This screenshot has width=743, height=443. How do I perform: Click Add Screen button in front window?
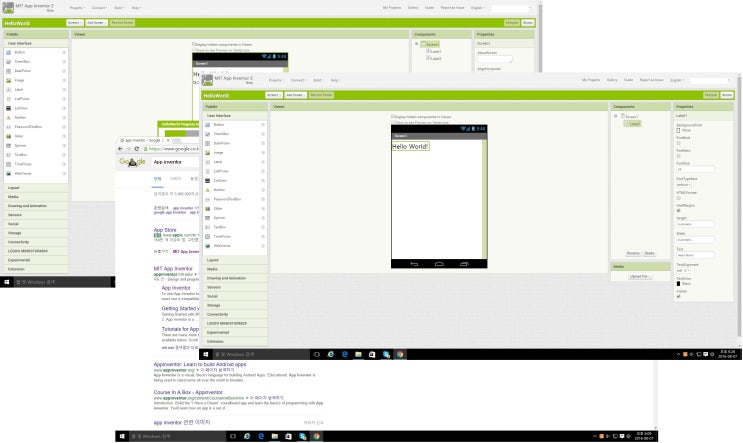click(x=295, y=95)
